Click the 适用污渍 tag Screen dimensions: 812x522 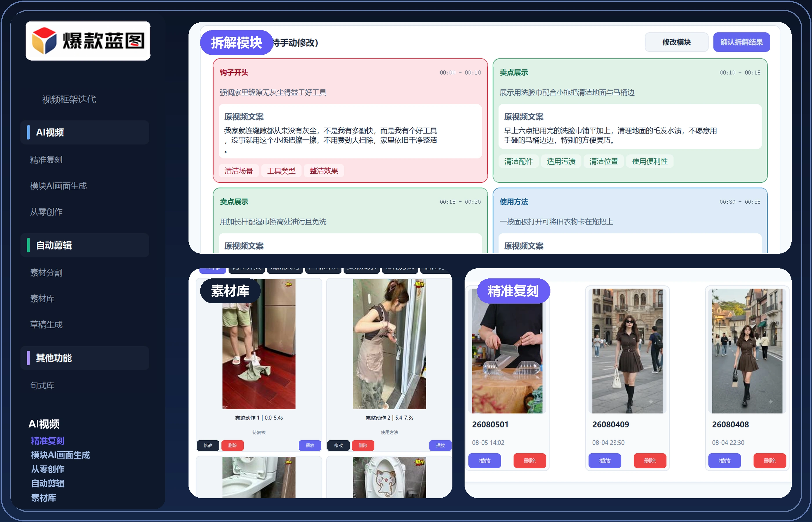point(561,161)
